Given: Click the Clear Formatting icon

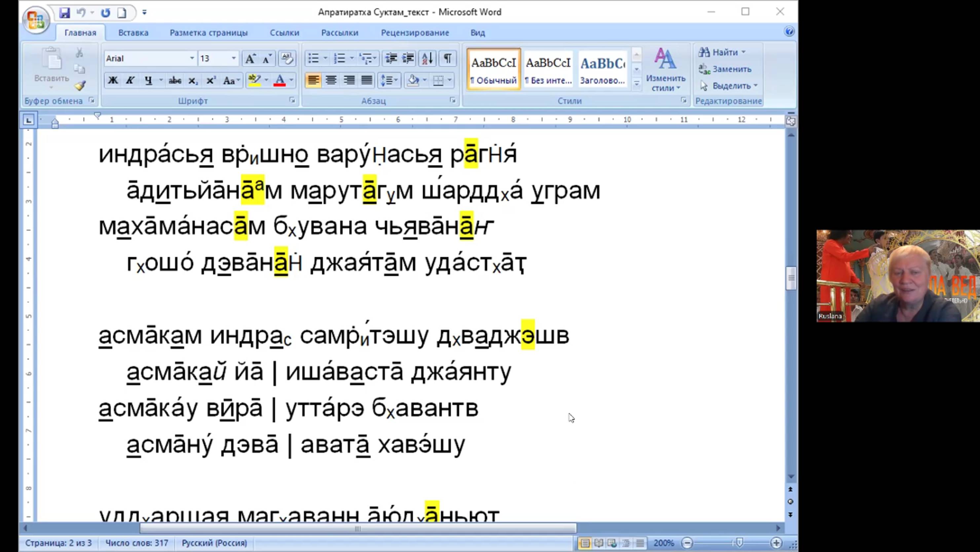Looking at the screenshot, I should (x=287, y=58).
